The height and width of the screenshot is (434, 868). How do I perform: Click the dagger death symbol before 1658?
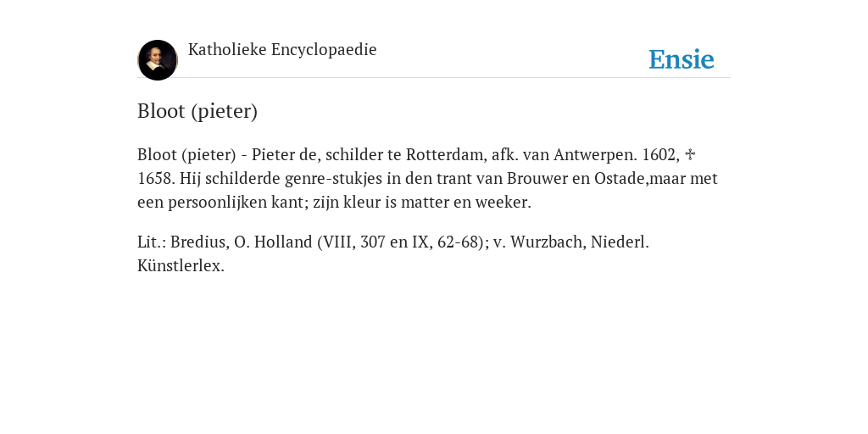(690, 154)
